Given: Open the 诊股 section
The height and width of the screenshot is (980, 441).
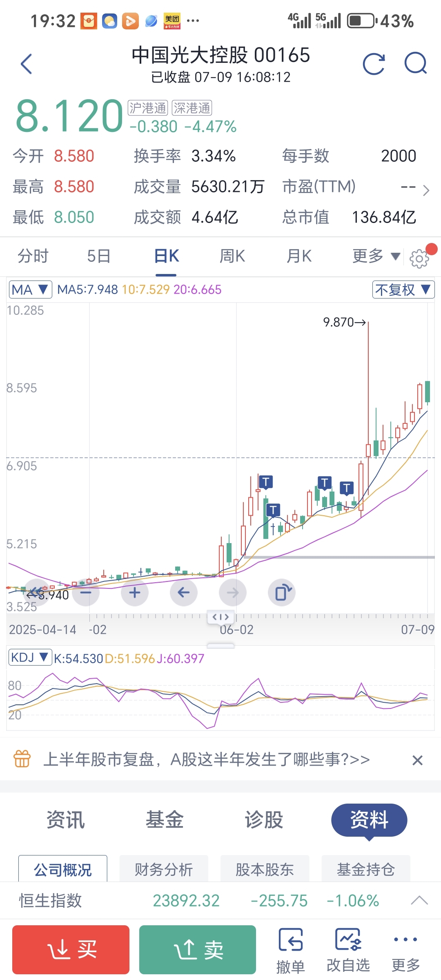Looking at the screenshot, I should pos(264,820).
